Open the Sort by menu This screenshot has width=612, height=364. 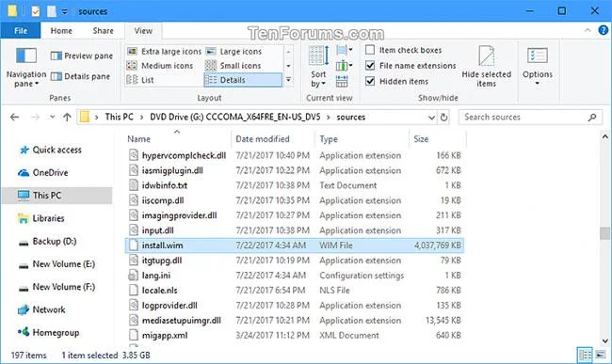tap(319, 66)
